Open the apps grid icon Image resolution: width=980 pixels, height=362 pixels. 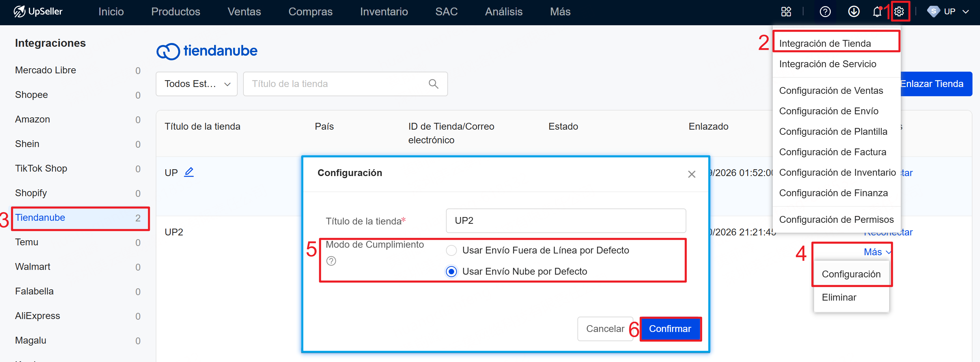tap(786, 12)
